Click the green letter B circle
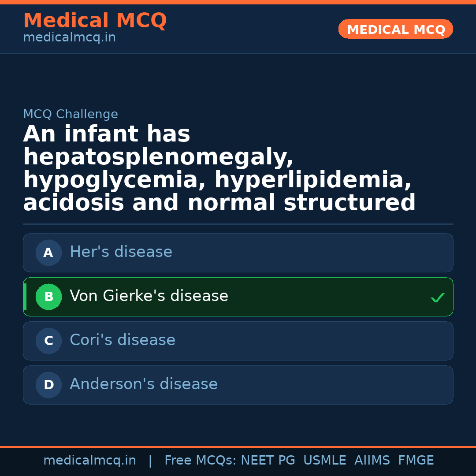 coord(48,297)
